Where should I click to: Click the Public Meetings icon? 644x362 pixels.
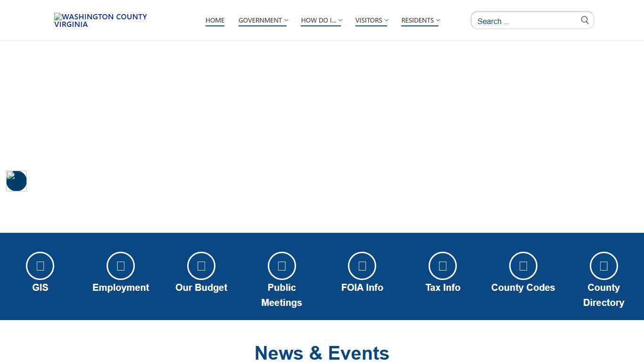[x=281, y=265]
